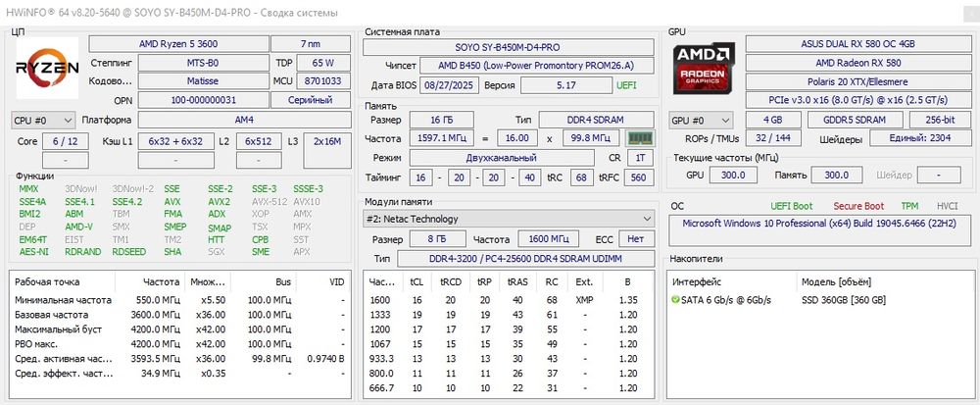This screenshot has height=405, width=980.
Task: Click the MCU value '8701033'
Action: [x=323, y=81]
